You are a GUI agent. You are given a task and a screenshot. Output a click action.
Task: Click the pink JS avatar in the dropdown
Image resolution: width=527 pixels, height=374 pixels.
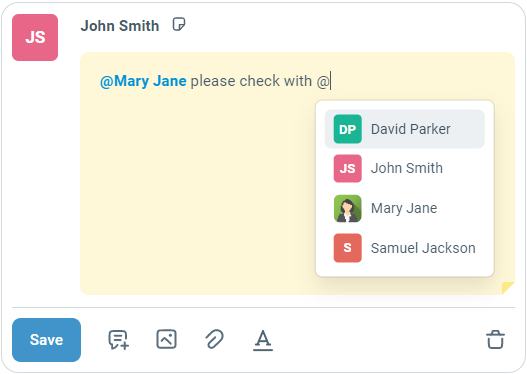[348, 168]
